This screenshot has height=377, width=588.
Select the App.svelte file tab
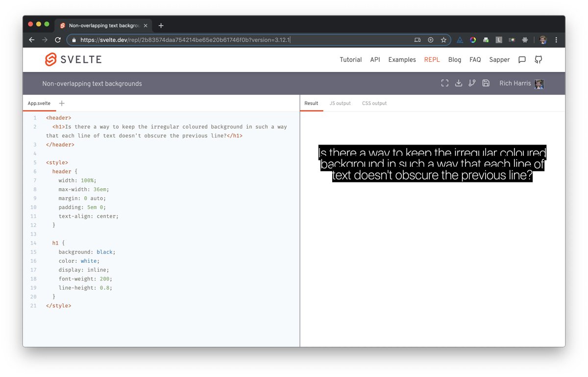(39, 103)
